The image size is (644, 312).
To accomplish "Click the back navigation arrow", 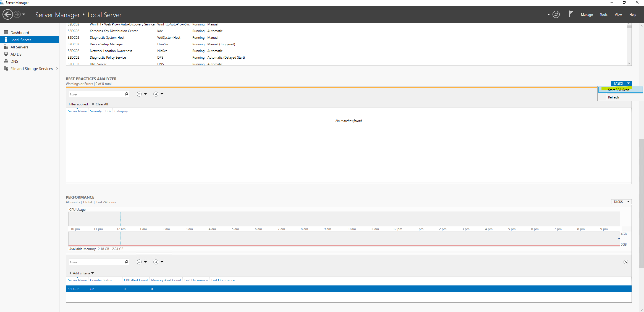I will [8, 14].
